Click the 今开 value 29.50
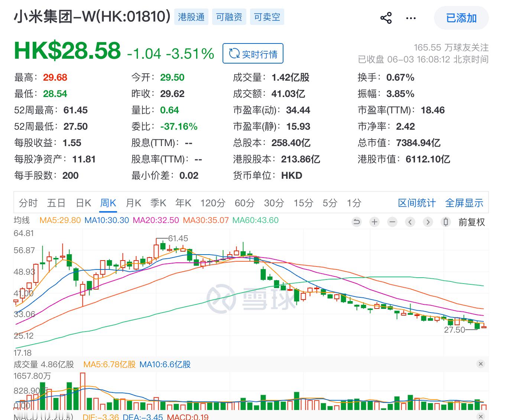 172,77
